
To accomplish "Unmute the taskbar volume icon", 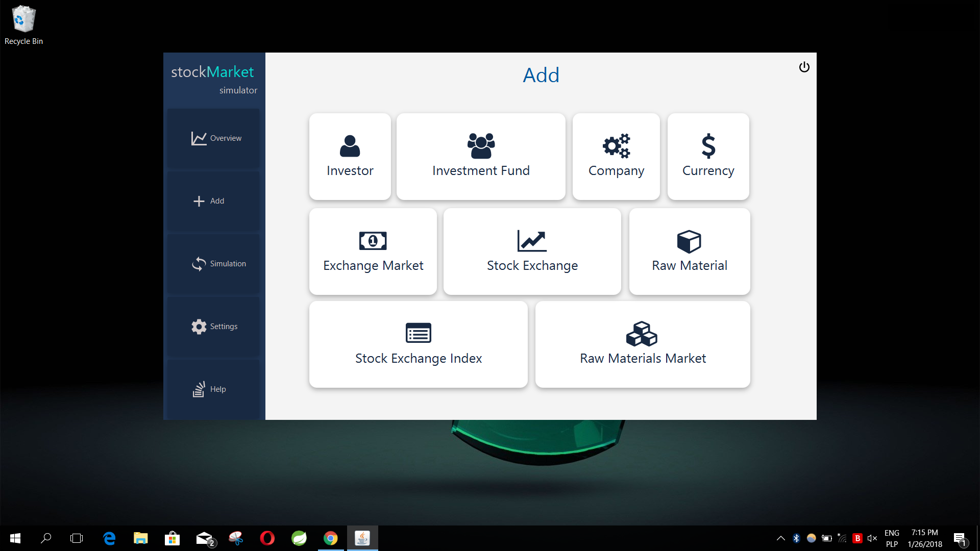I will pos(872,538).
